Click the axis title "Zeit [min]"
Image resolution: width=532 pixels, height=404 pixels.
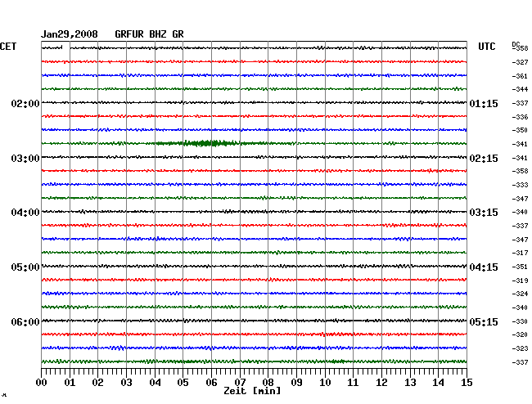coord(252,391)
